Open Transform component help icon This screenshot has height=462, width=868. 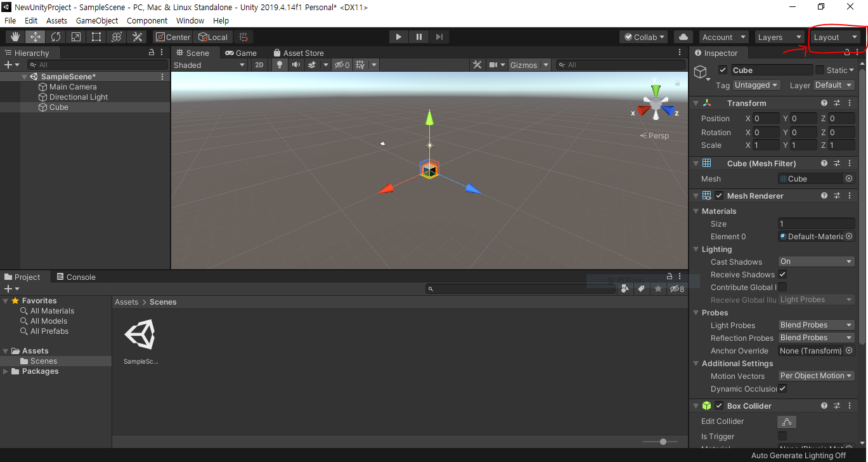tap(824, 103)
